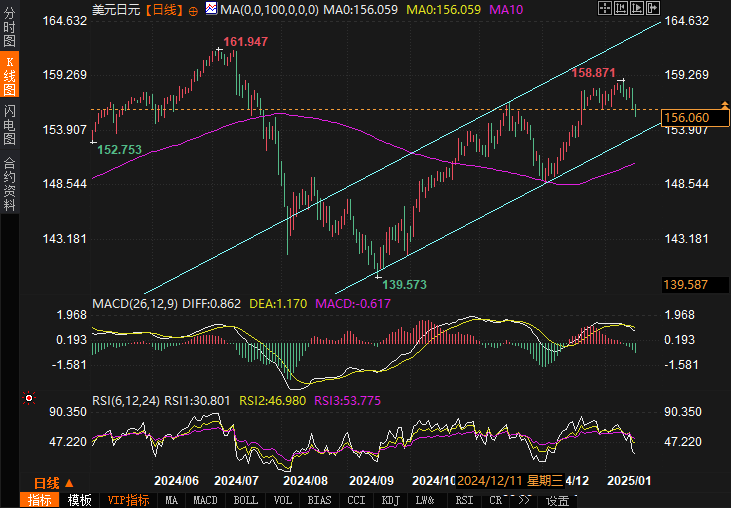The width and height of the screenshot is (731, 508).
Task: Choose the BIAS indicator button
Action: [x=319, y=500]
